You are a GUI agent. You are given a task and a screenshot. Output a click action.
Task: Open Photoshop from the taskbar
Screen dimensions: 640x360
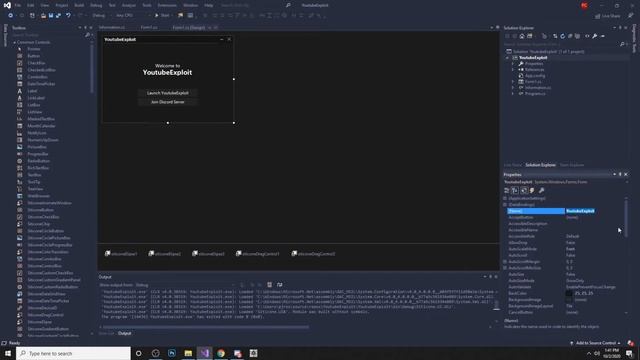pos(172,353)
